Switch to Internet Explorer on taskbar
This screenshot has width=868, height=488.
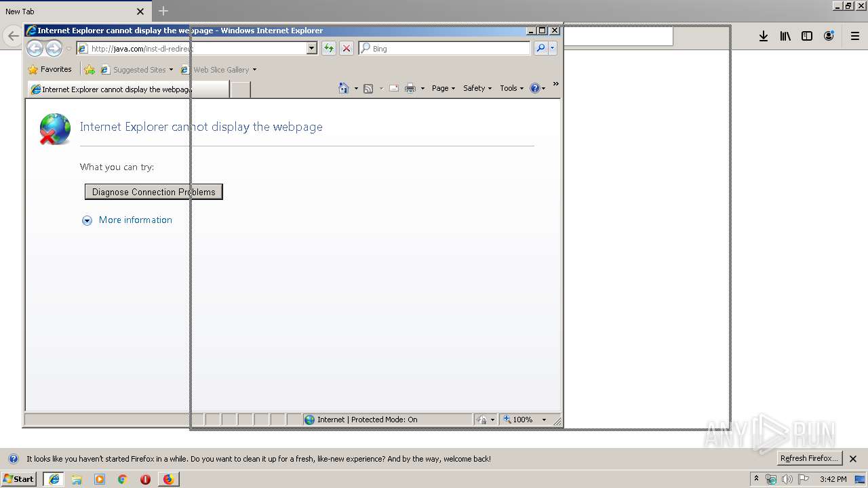tap(54, 479)
